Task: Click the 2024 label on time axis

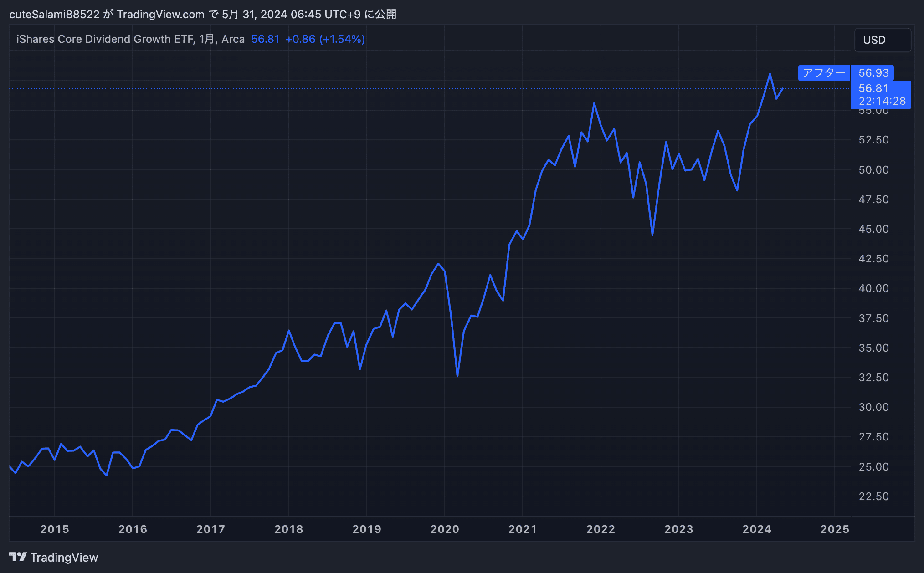Action: pyautogui.click(x=757, y=529)
